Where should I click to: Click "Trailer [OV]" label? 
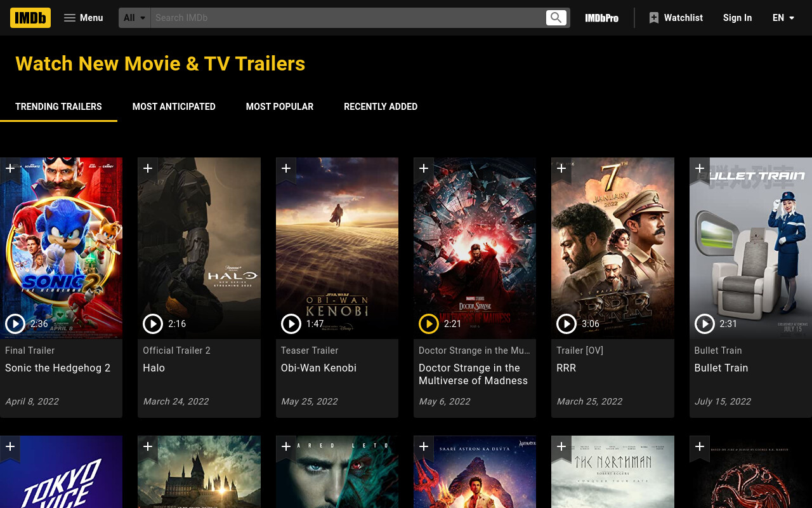click(580, 351)
